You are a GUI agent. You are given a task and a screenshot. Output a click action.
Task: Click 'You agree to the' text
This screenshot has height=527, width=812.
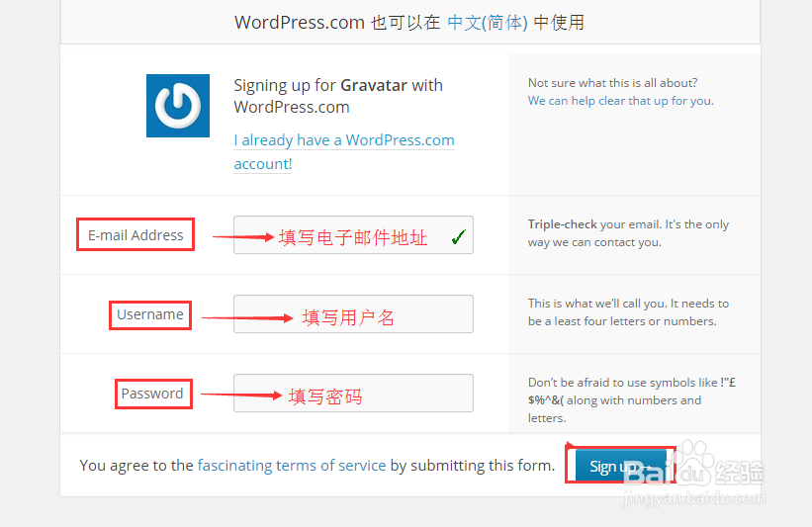point(136,466)
